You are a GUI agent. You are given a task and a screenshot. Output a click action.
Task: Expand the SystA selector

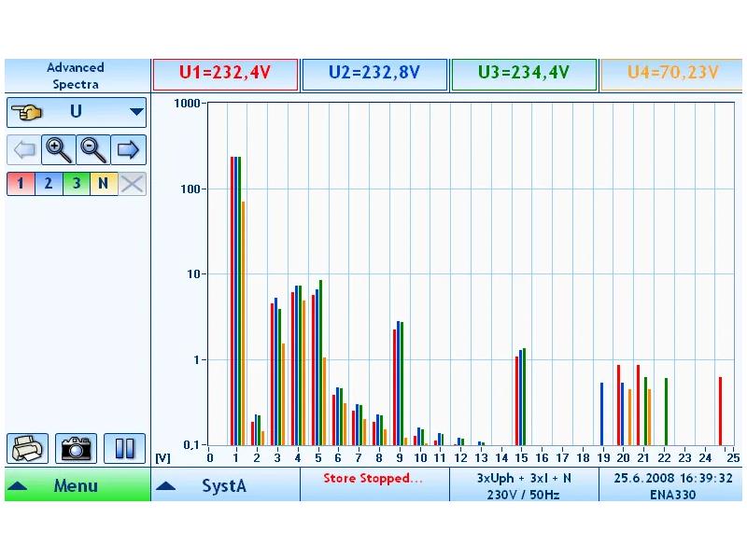[x=225, y=484]
